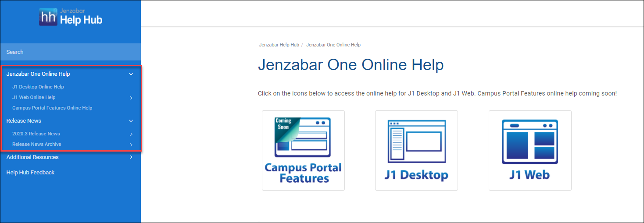Select Campus Portal Features Online Help item

point(52,108)
